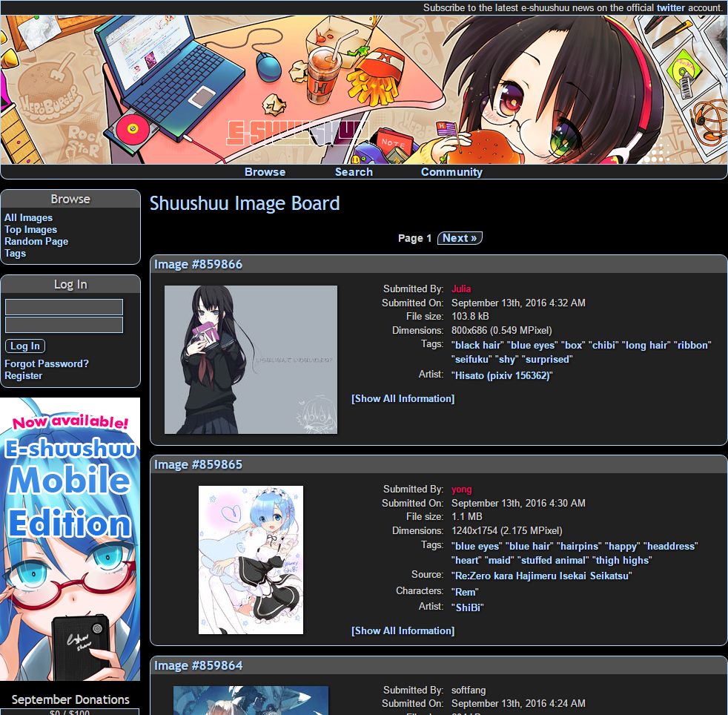Open Forgot Password? link

click(x=47, y=363)
